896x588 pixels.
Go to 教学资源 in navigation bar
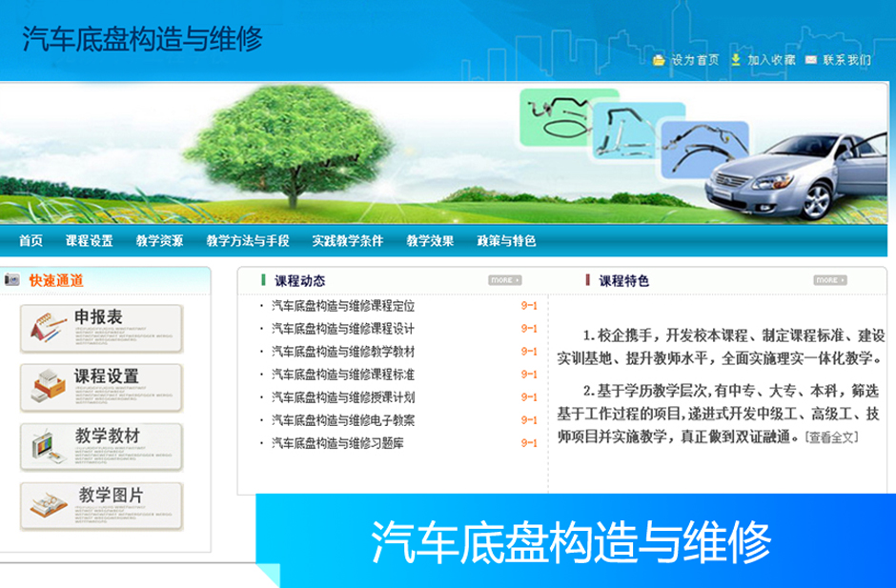click(x=159, y=241)
